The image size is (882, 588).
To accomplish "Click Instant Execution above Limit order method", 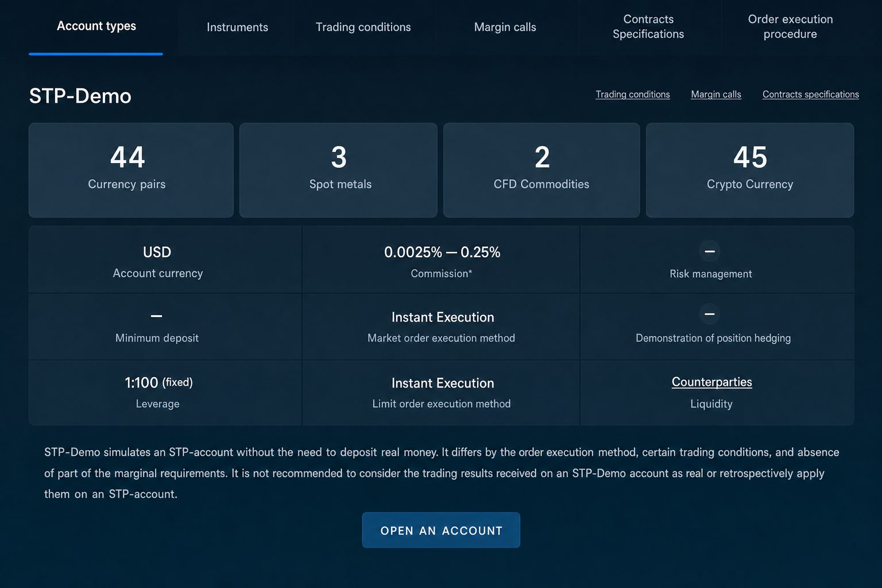I will click(x=443, y=383).
